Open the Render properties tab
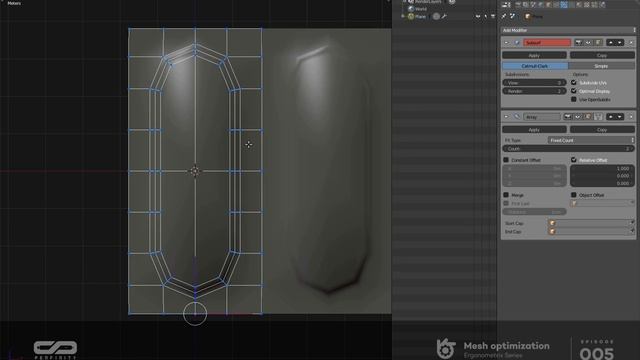This screenshot has height=360, width=640. [518, 4]
